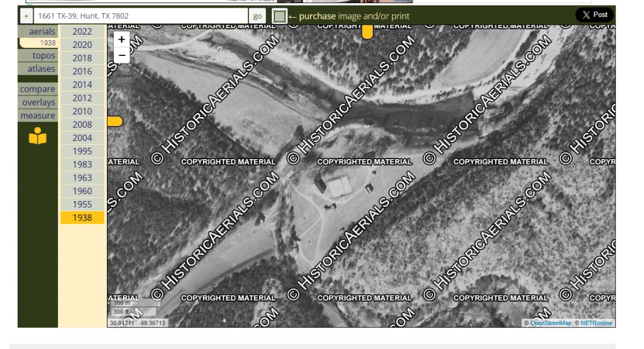Click the yellow marker at map left edge
The height and width of the screenshot is (349, 644).
pos(115,121)
